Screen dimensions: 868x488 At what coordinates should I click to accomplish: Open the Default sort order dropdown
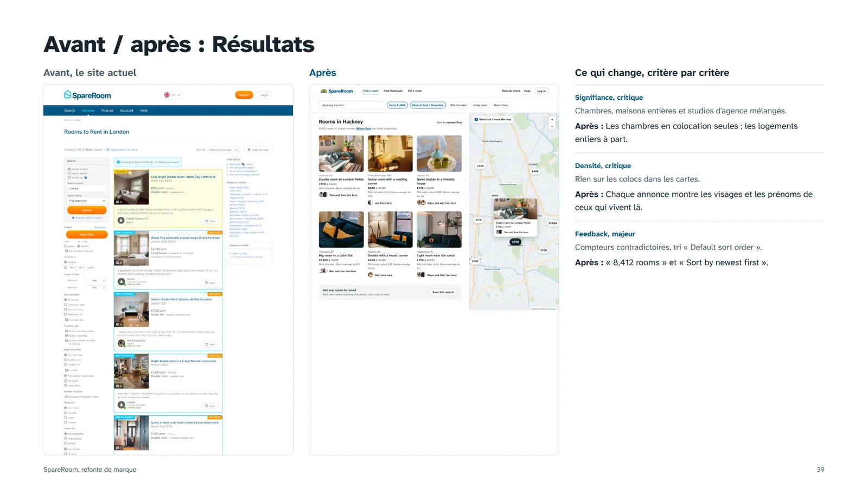pos(224,150)
